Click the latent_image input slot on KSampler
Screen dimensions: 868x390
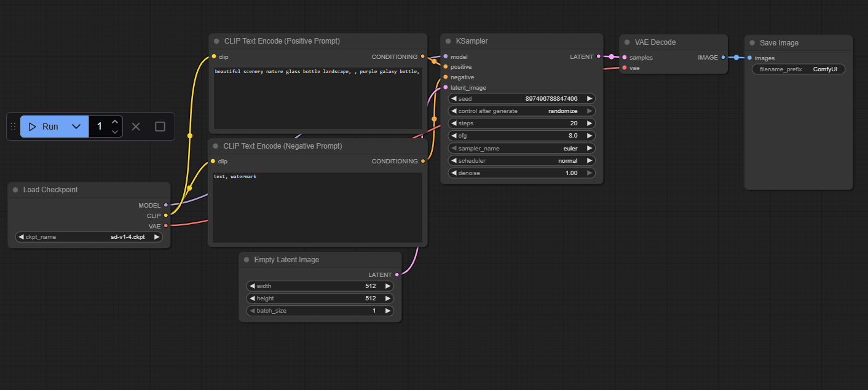(x=446, y=88)
